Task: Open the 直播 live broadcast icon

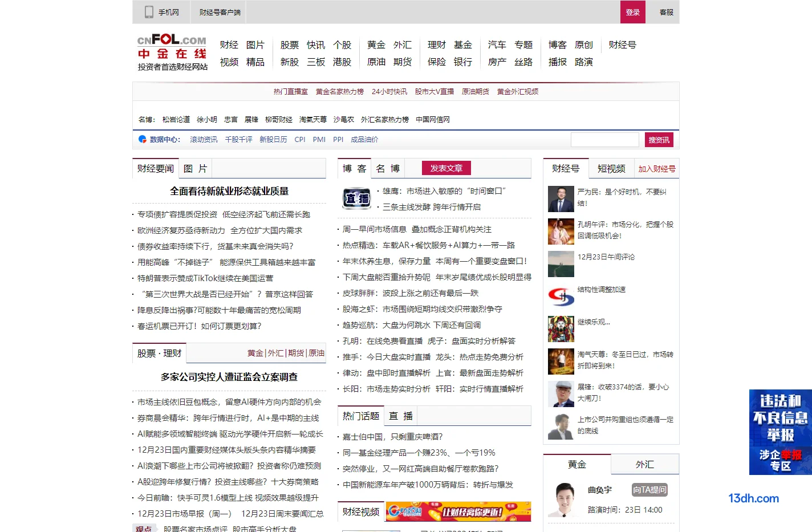Action: (357, 198)
